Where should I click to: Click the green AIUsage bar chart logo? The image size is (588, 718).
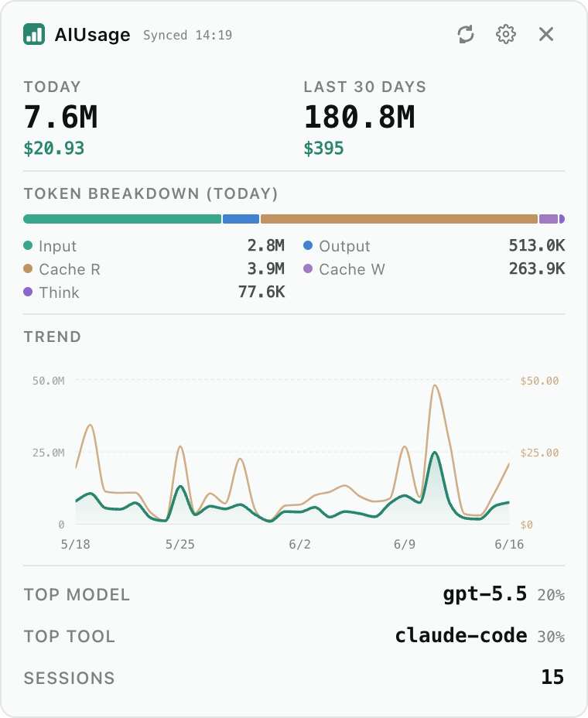point(34,34)
